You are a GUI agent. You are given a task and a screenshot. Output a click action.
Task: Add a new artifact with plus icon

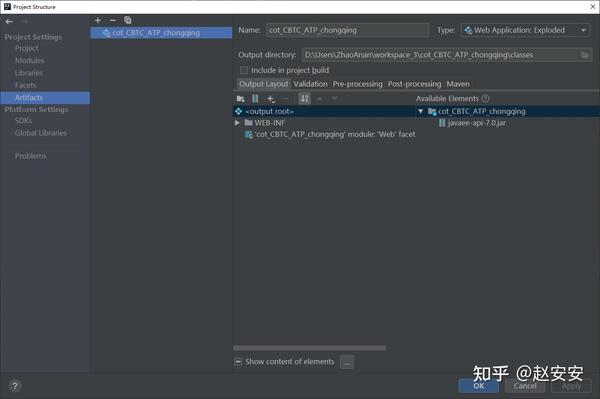click(98, 20)
